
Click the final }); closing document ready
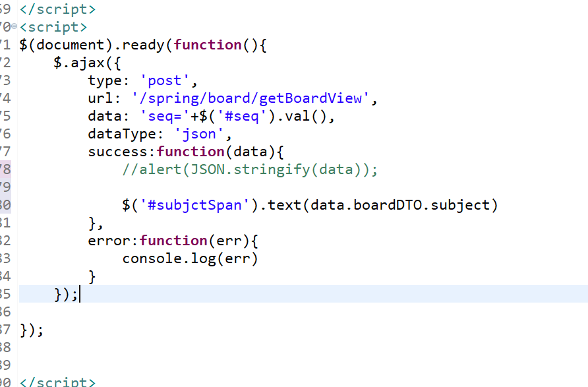pos(32,330)
